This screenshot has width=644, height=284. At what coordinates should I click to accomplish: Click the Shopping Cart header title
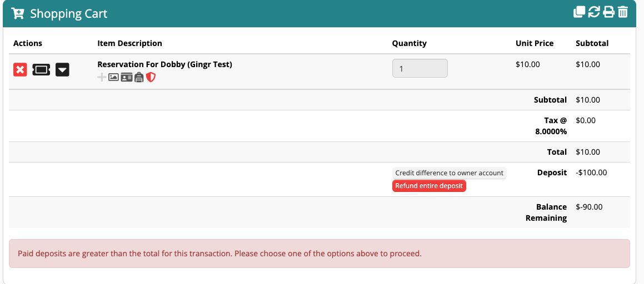click(69, 13)
